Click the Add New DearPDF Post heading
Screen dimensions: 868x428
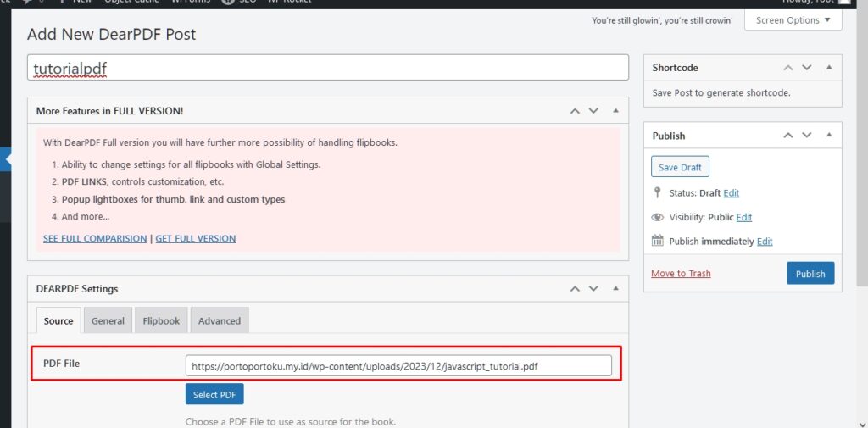tap(111, 35)
